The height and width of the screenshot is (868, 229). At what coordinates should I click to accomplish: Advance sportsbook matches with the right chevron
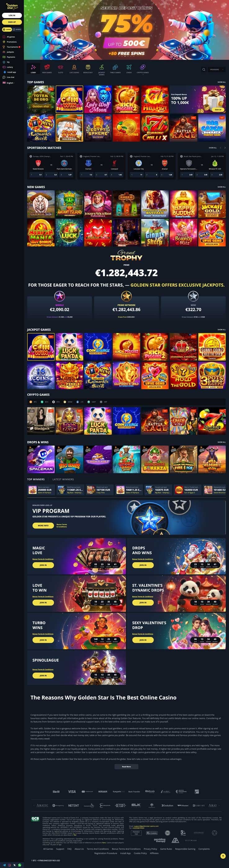tap(225, 148)
